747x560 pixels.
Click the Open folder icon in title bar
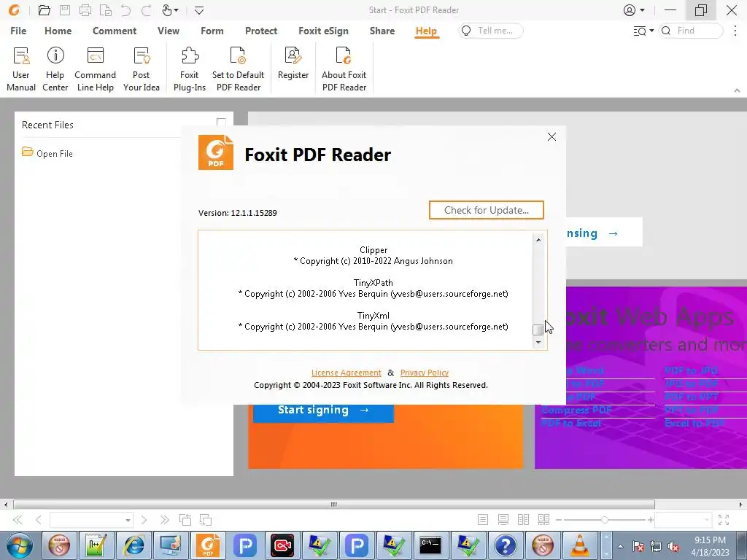tap(44, 10)
